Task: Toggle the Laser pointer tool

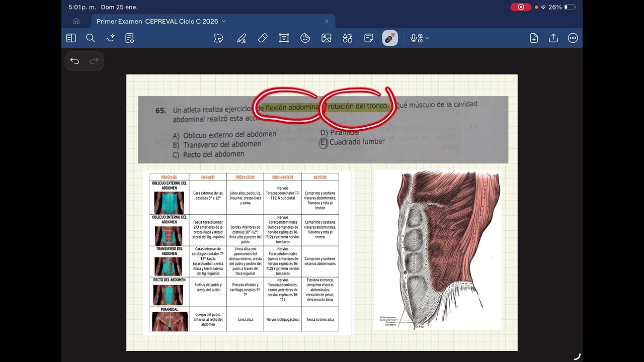Action: pyautogui.click(x=390, y=38)
